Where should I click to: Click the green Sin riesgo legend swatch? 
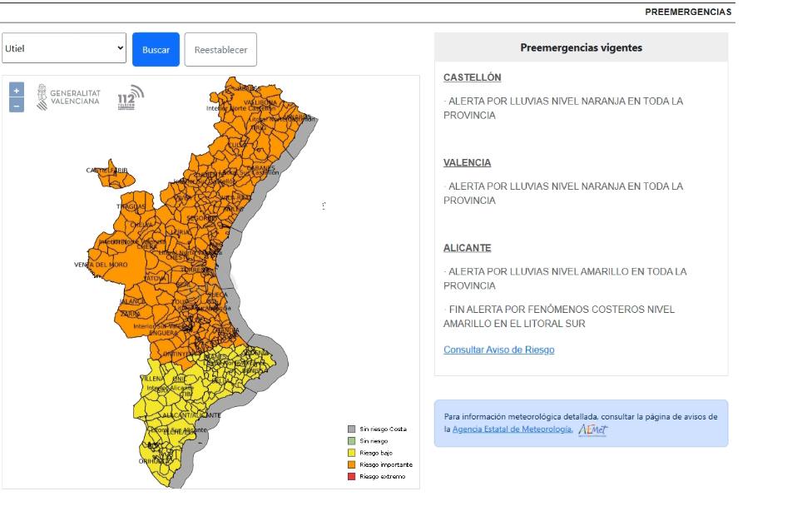click(352, 441)
